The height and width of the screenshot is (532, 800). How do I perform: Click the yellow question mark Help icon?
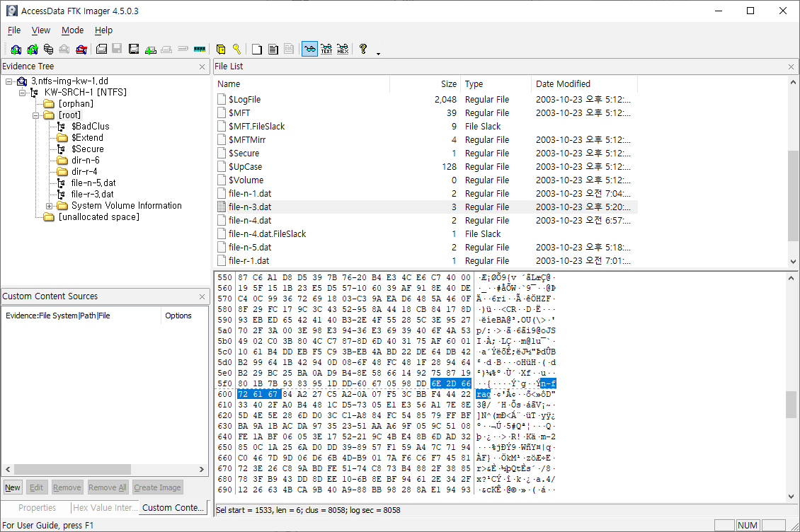click(362, 49)
